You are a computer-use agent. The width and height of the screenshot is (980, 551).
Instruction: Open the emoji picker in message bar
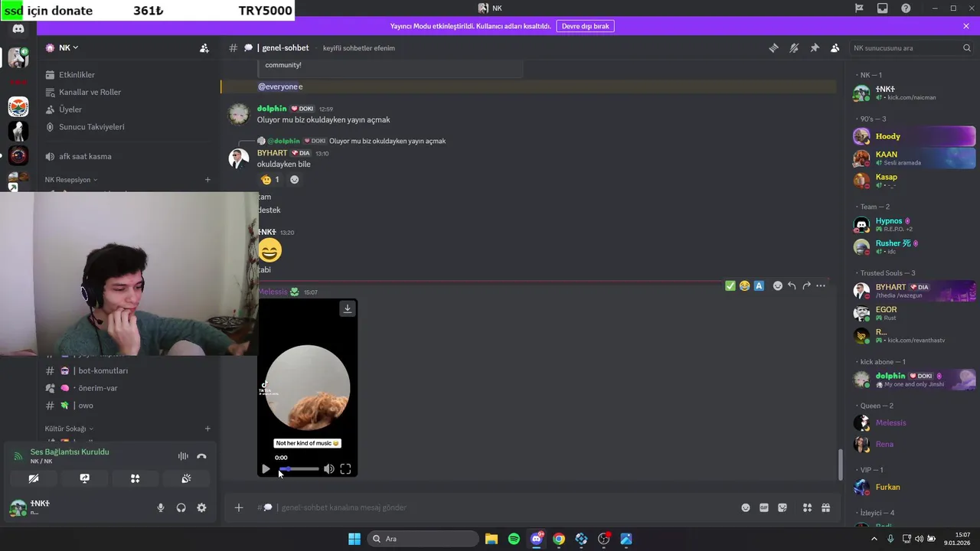pos(746,507)
